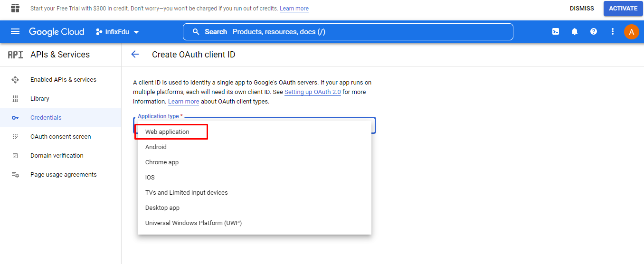
Task: Expand the InfixEdu project selector
Action: 117,32
